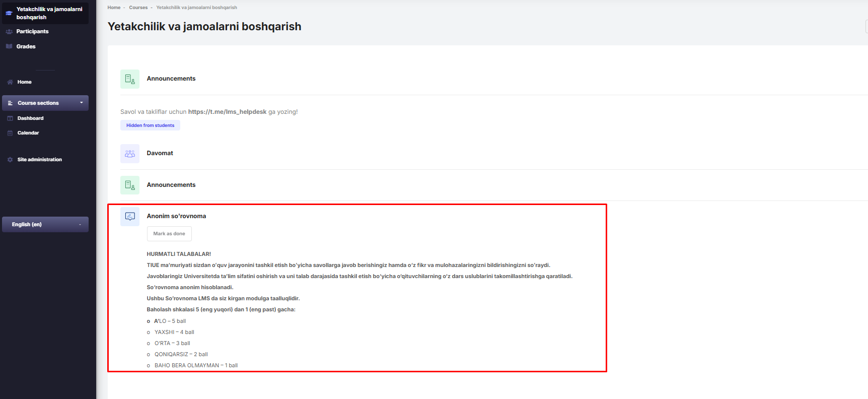The image size is (868, 399).
Task: Click the Participants people icon
Action: coord(9,31)
